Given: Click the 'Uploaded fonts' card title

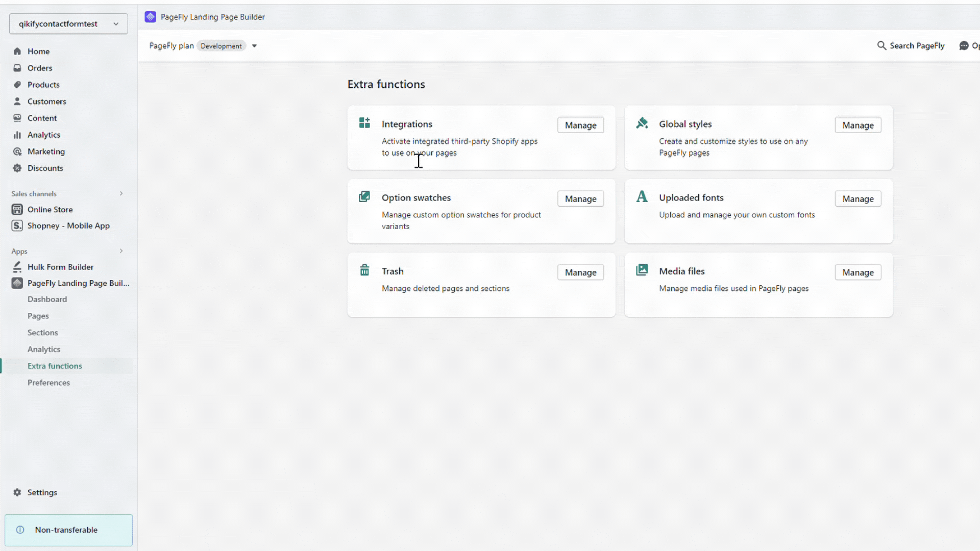Looking at the screenshot, I should pos(691,198).
